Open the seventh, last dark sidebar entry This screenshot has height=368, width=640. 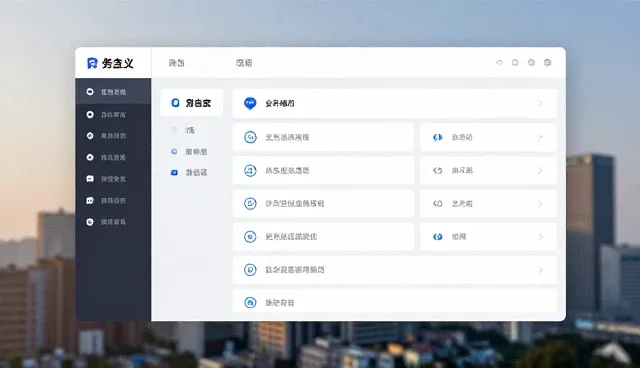pos(113,222)
